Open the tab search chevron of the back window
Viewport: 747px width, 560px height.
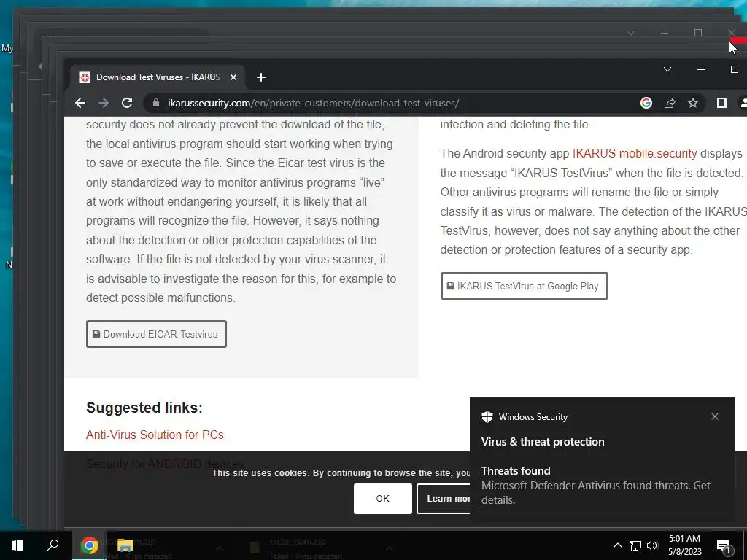631,33
